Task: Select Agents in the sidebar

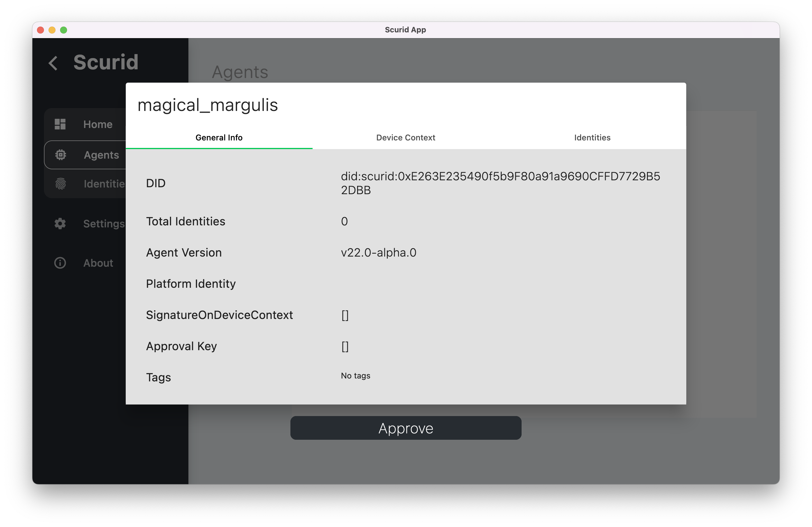Action: [101, 155]
